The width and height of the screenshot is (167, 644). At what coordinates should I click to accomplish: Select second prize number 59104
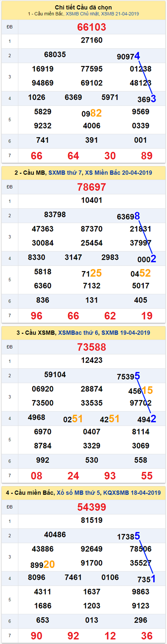click(x=55, y=374)
